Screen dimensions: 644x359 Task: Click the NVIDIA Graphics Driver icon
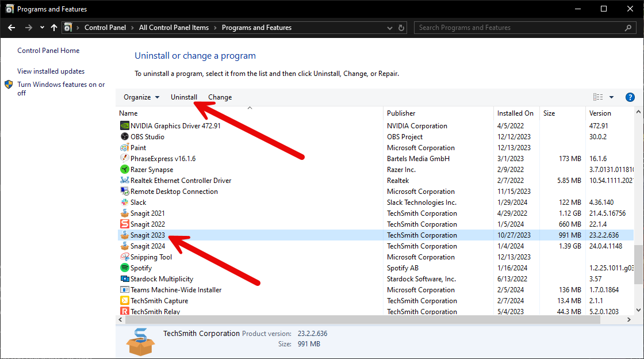[x=124, y=126]
